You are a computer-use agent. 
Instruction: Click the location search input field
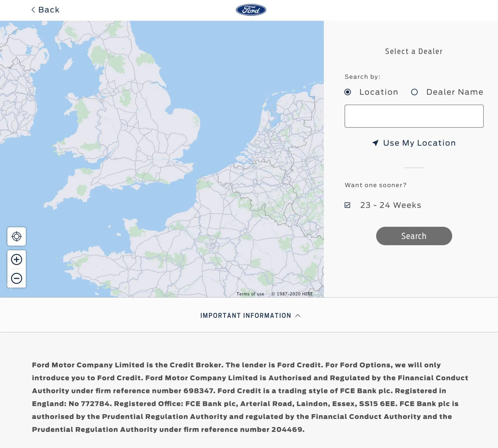[414, 116]
